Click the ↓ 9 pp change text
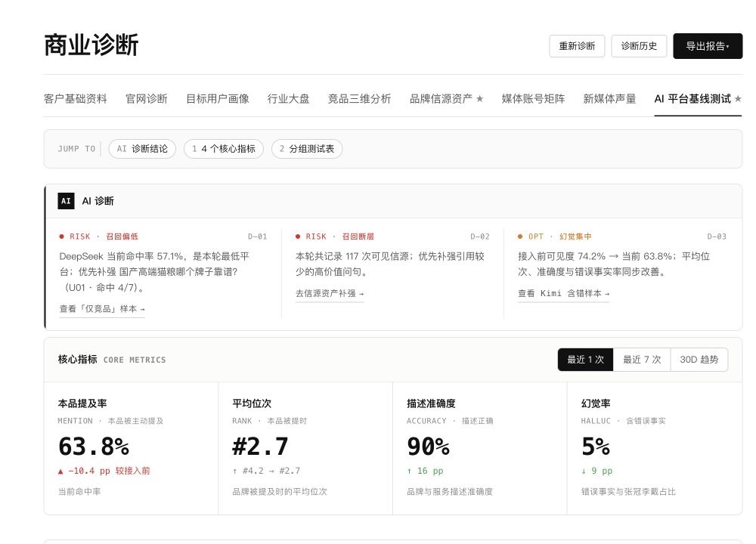Screen dimensions: 756x544 [x=597, y=471]
